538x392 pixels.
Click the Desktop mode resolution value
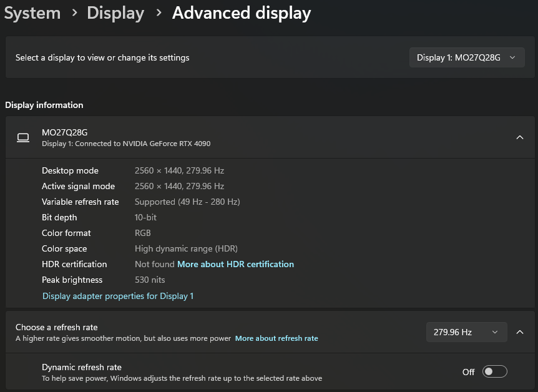click(x=179, y=170)
